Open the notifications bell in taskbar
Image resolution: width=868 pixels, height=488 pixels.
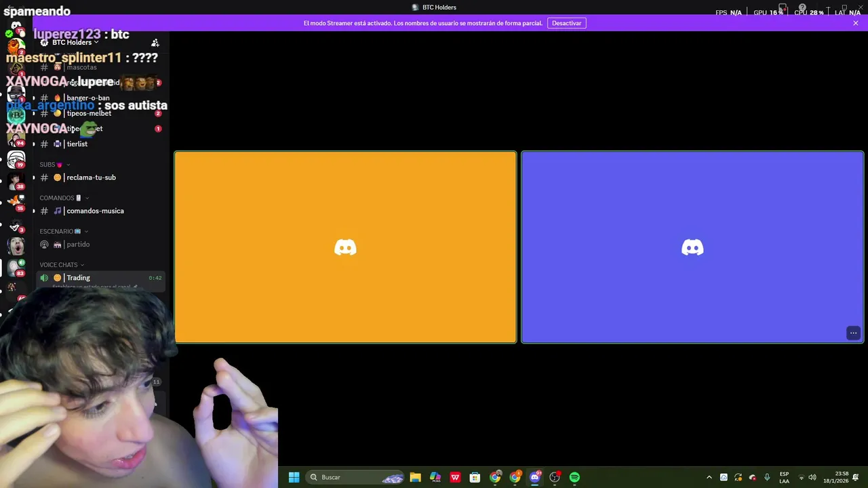[856, 477]
